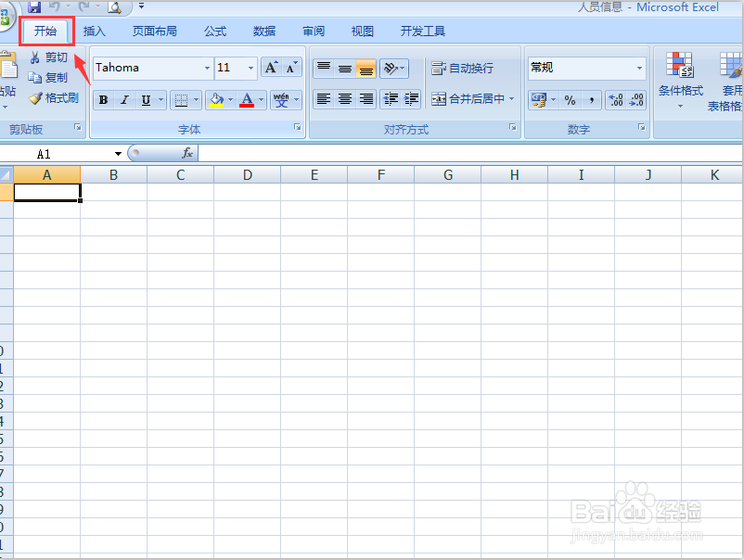744x560 pixels.
Task: Switch to the 插入 ribbon tab
Action: (94, 32)
